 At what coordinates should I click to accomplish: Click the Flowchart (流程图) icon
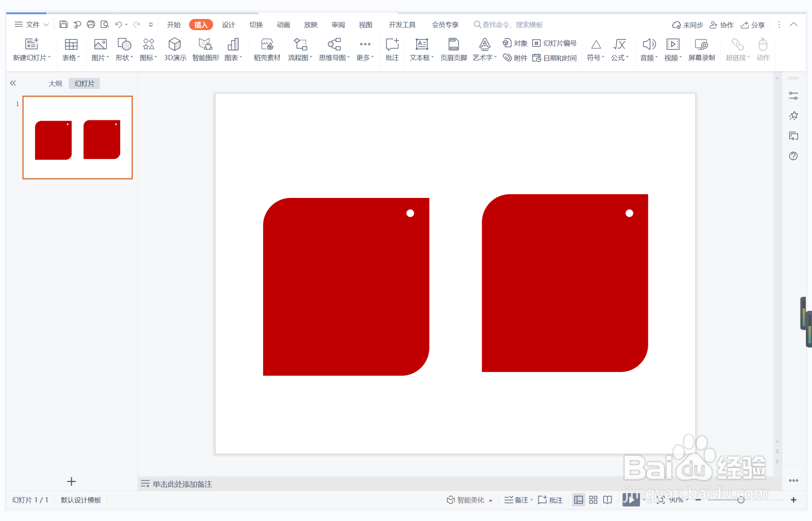click(300, 44)
